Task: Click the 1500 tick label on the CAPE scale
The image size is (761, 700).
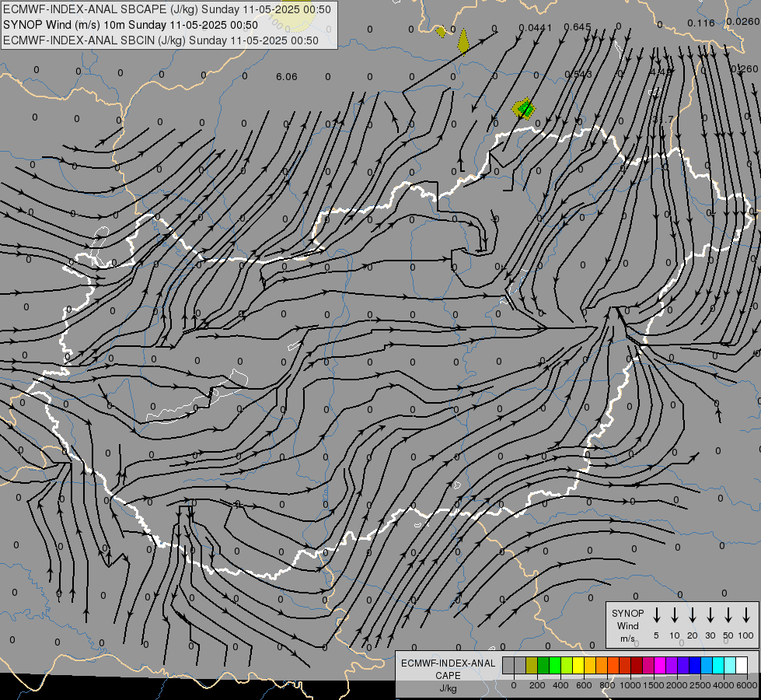Action: (653, 685)
